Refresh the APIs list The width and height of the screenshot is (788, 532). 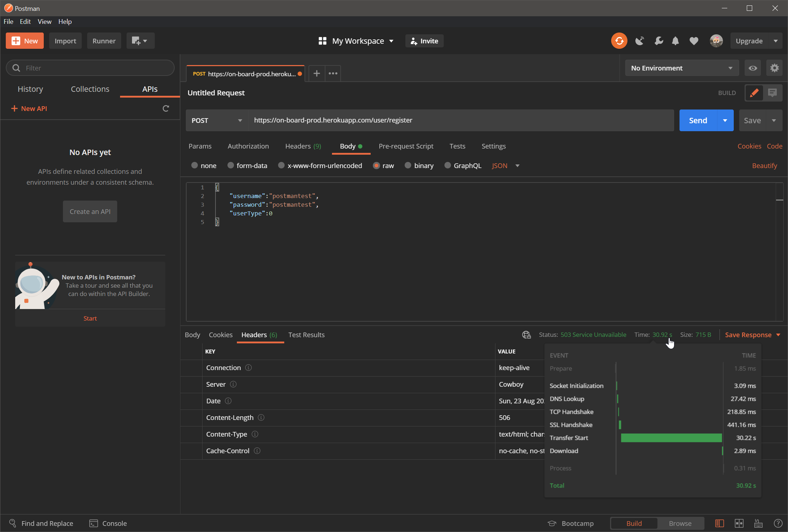[166, 108]
